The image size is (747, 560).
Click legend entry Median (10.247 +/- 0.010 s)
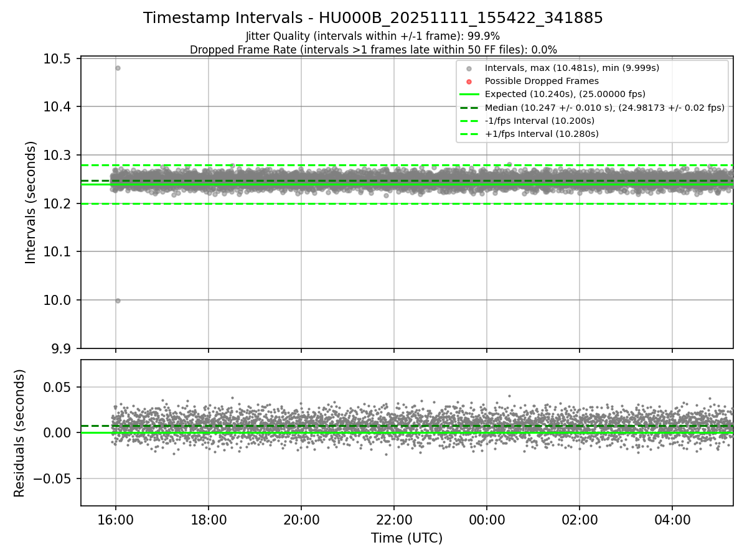[604, 108]
